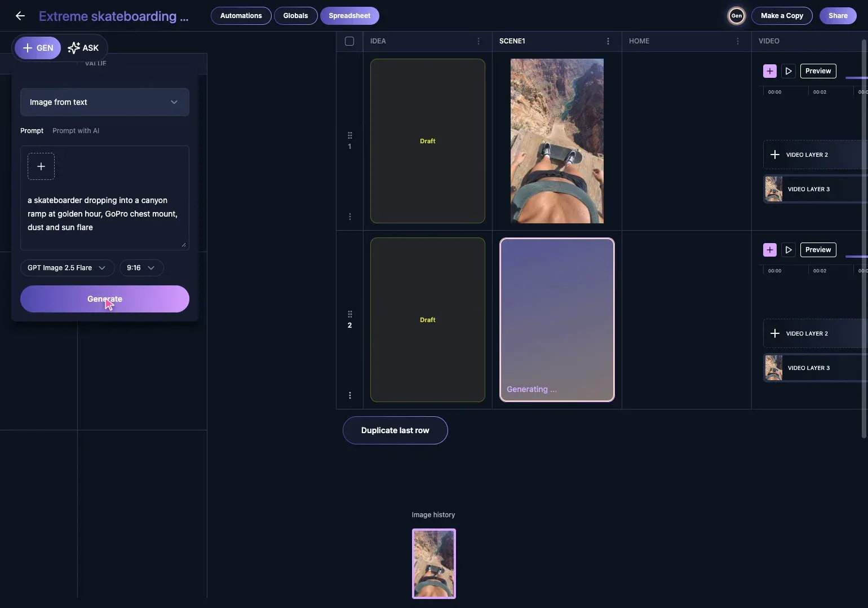Click the Generate button

tap(105, 299)
